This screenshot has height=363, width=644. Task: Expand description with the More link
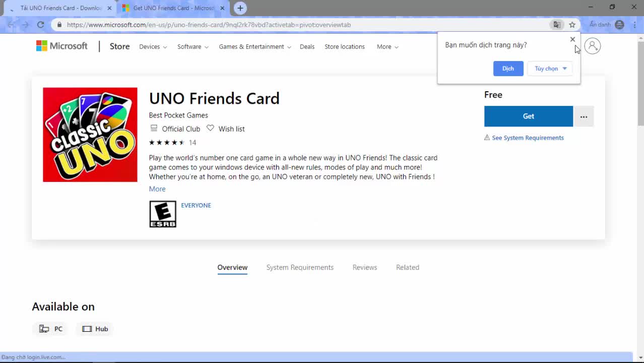[x=157, y=189]
